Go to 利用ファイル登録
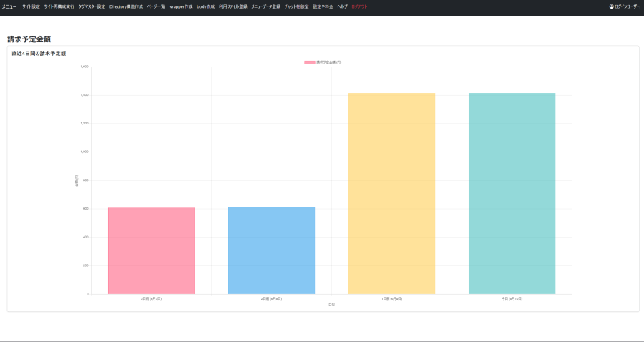 (233, 6)
